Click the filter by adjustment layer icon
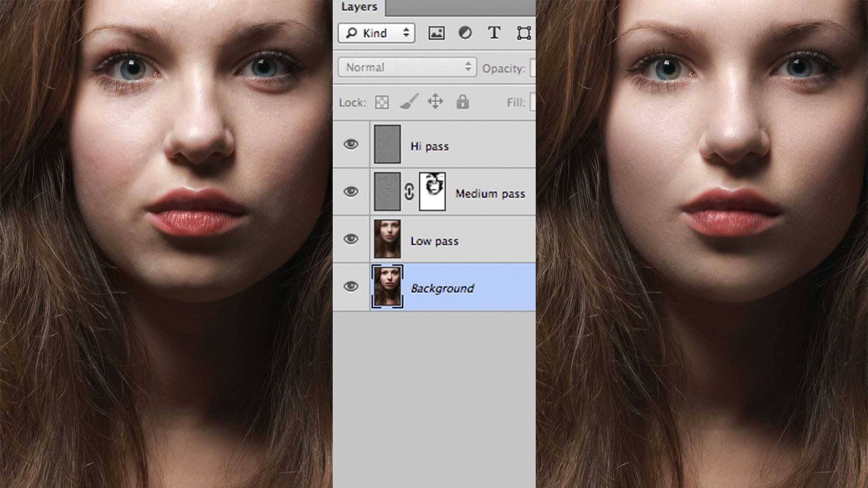Image resolution: width=868 pixels, height=488 pixels. coord(464,33)
